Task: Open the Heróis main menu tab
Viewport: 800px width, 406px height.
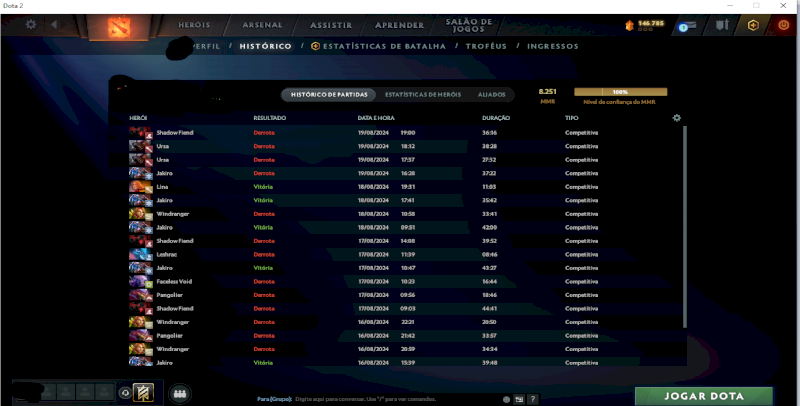Action: [x=194, y=25]
